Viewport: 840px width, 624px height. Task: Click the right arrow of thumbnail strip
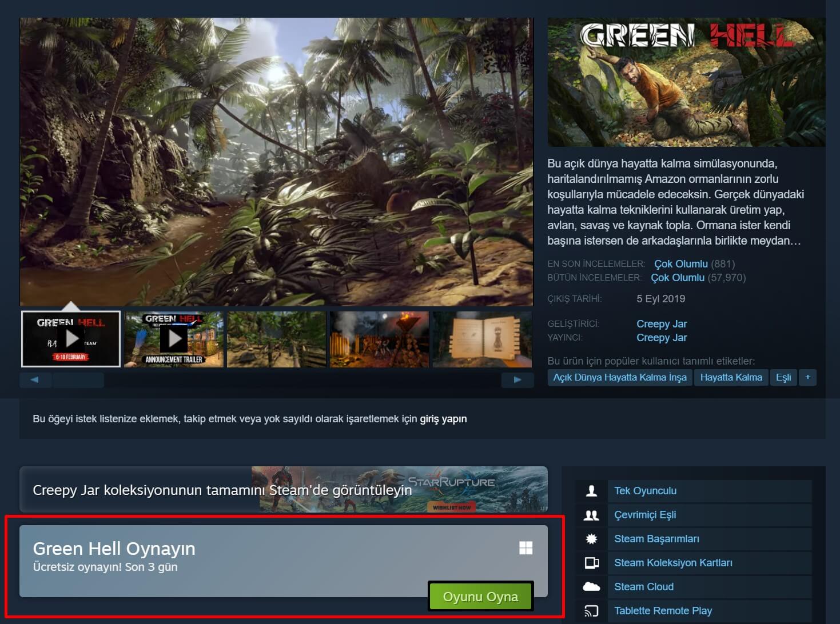coord(517,379)
